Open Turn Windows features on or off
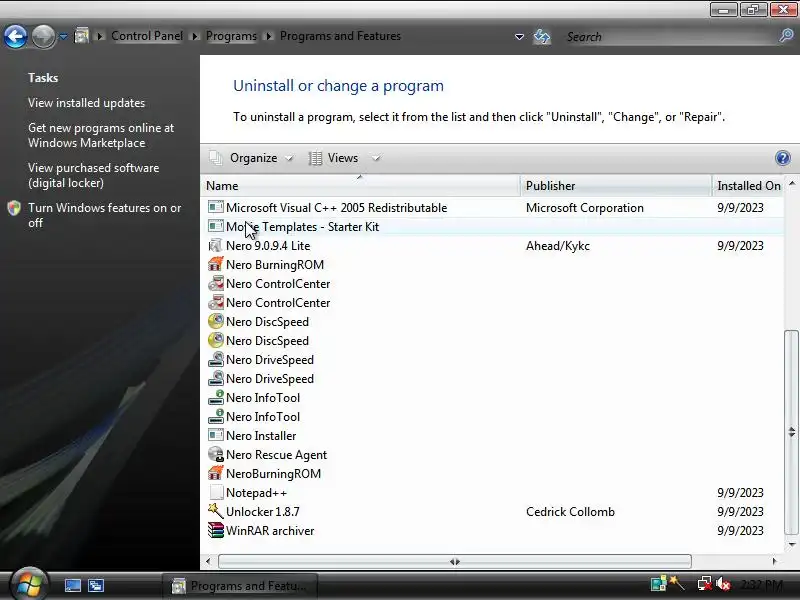The image size is (800, 600). [105, 215]
